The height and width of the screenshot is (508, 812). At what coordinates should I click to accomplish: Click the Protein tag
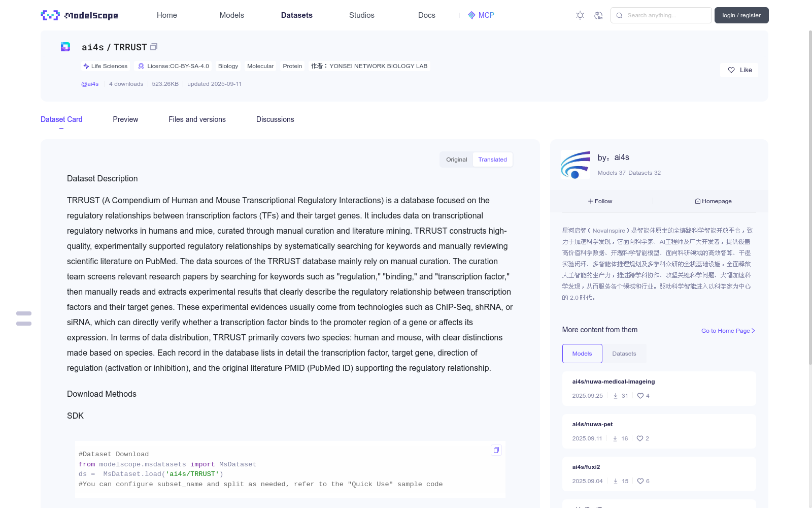coord(292,66)
